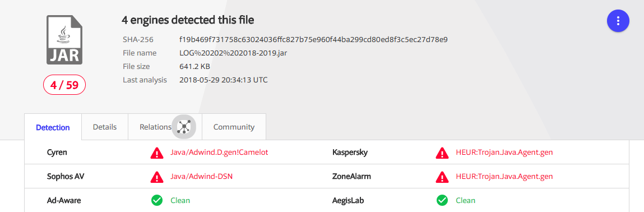Click the AegisLab green clean checkmark
644x212 pixels.
point(442,200)
